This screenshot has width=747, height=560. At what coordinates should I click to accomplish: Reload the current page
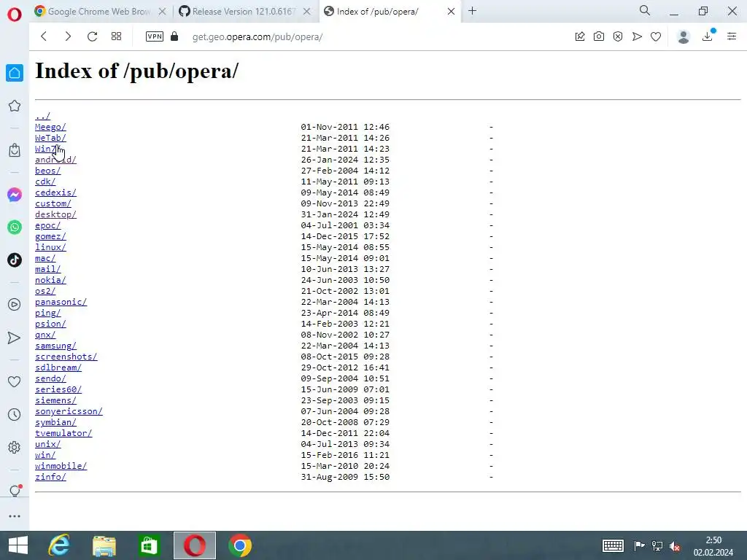tap(92, 36)
